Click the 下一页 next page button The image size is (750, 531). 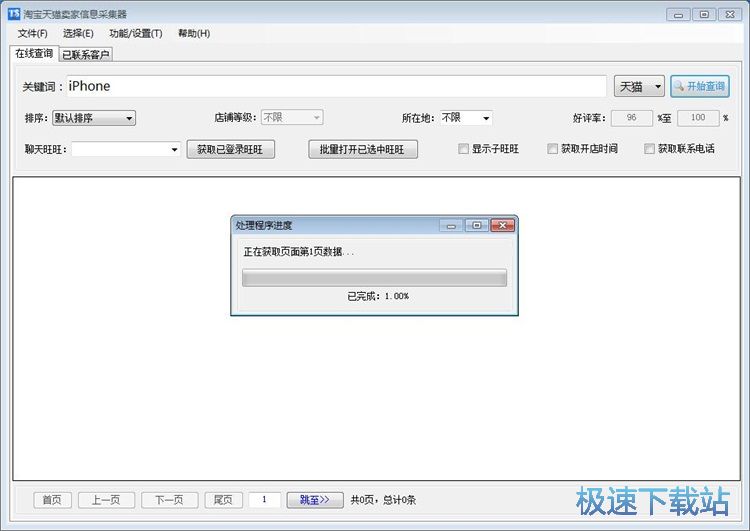click(x=169, y=500)
